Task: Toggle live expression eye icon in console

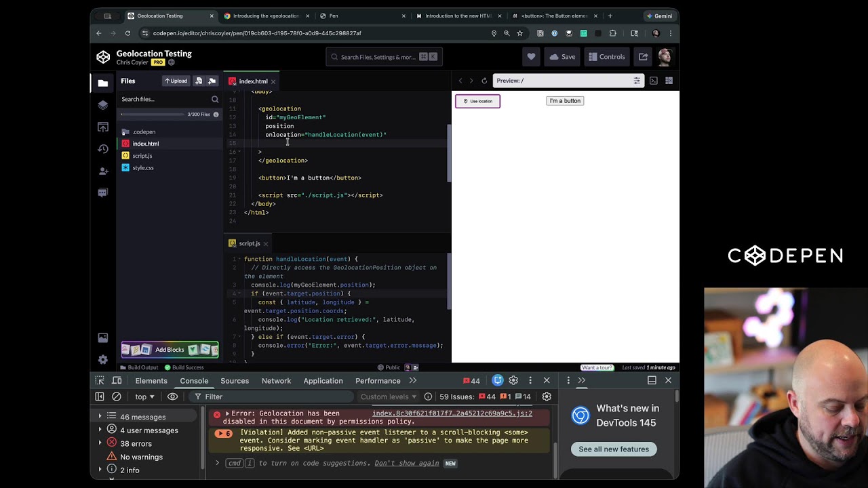Action: click(172, 396)
